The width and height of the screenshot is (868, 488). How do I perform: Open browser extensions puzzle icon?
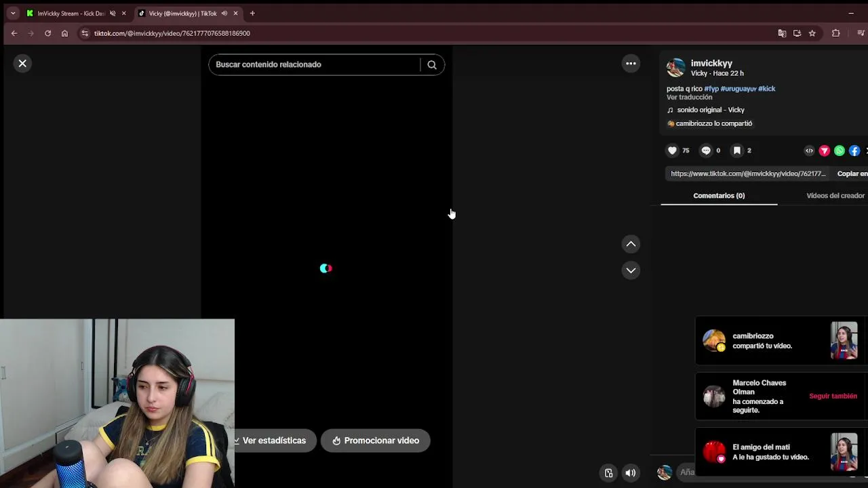tap(835, 33)
